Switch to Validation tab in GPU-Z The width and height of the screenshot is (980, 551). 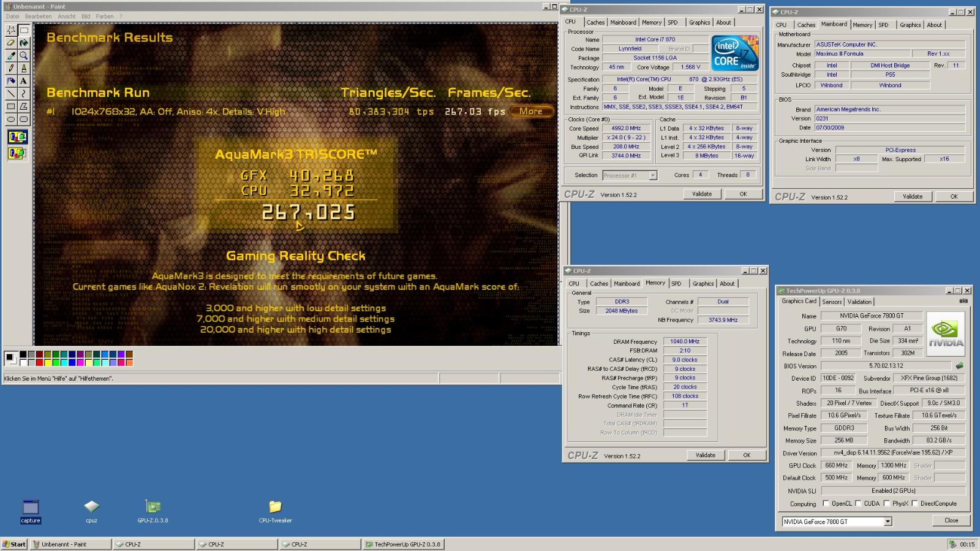point(859,302)
